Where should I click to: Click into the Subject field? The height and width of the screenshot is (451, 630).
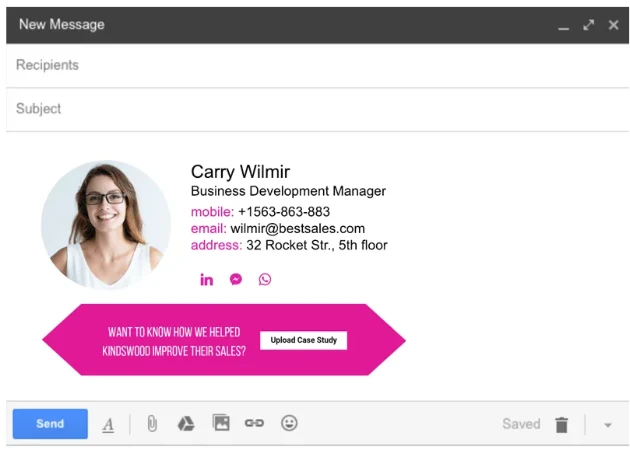(x=300, y=109)
